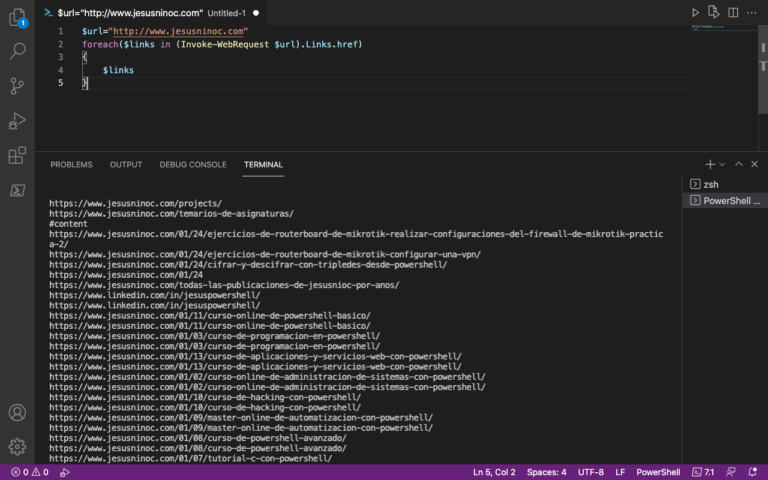Split the editor to the right
Viewport: 768px width, 480px height.
tap(733, 13)
